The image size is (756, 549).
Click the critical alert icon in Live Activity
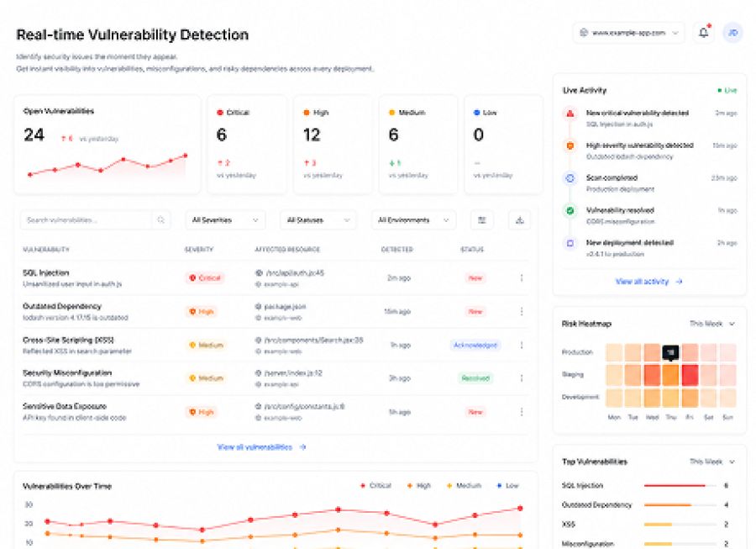pos(570,113)
